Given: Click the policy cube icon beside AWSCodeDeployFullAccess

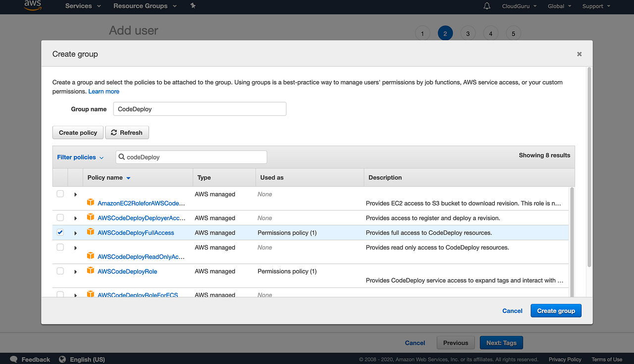Looking at the screenshot, I should pyautogui.click(x=91, y=232).
